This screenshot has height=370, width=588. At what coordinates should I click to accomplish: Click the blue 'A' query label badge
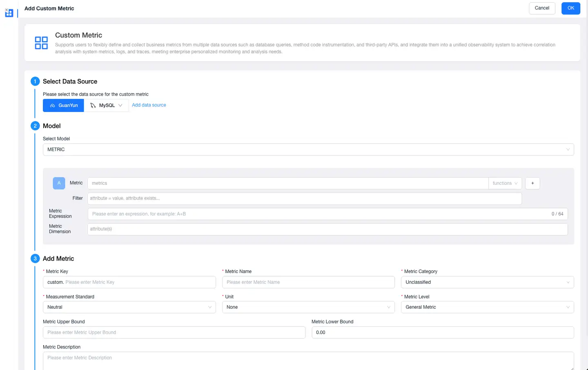click(x=59, y=183)
